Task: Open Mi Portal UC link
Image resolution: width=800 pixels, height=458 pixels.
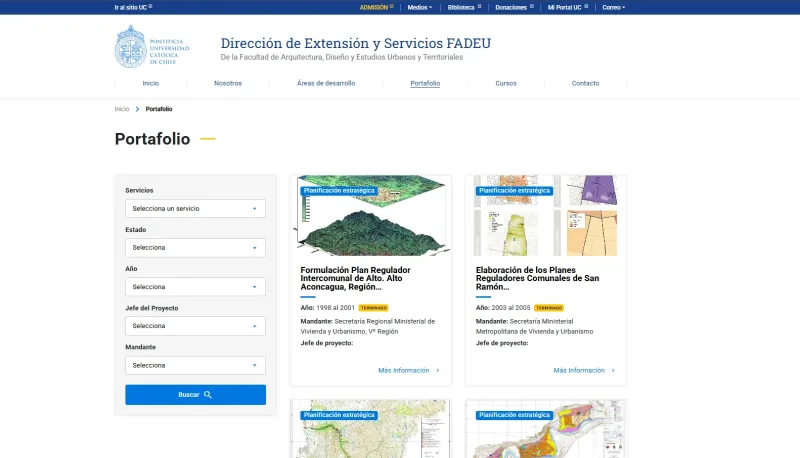Action: pos(568,8)
